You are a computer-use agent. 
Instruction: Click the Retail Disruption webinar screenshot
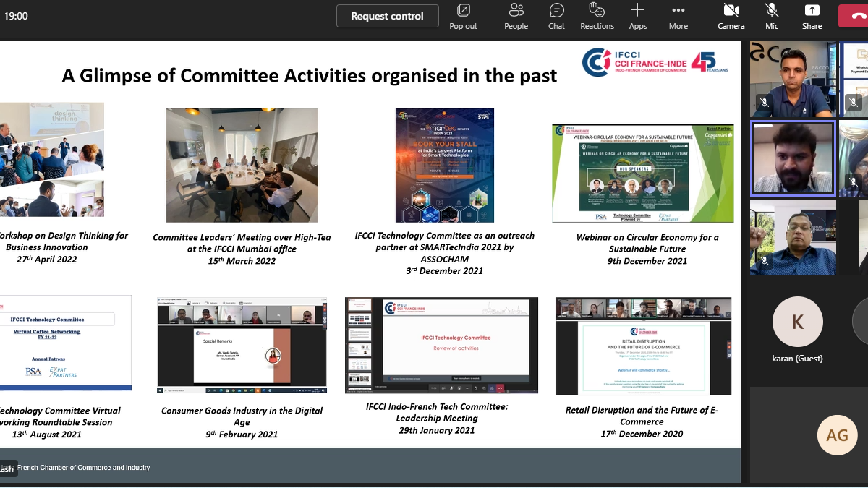point(643,346)
